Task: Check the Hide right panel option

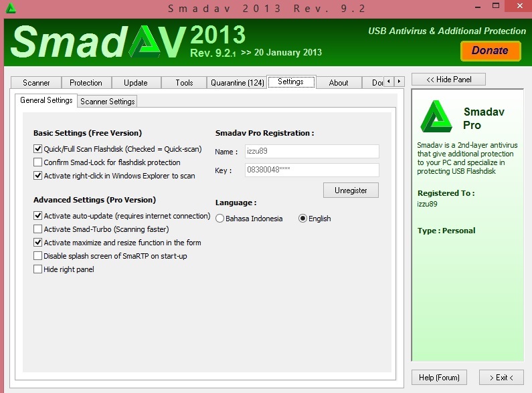Action: (x=37, y=269)
